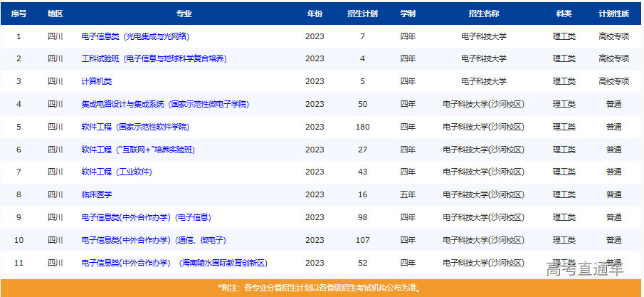This screenshot has width=644, height=297.
Task: Select 电子科技大学(沙河校区) in row 4
Action: pyautogui.click(x=484, y=104)
